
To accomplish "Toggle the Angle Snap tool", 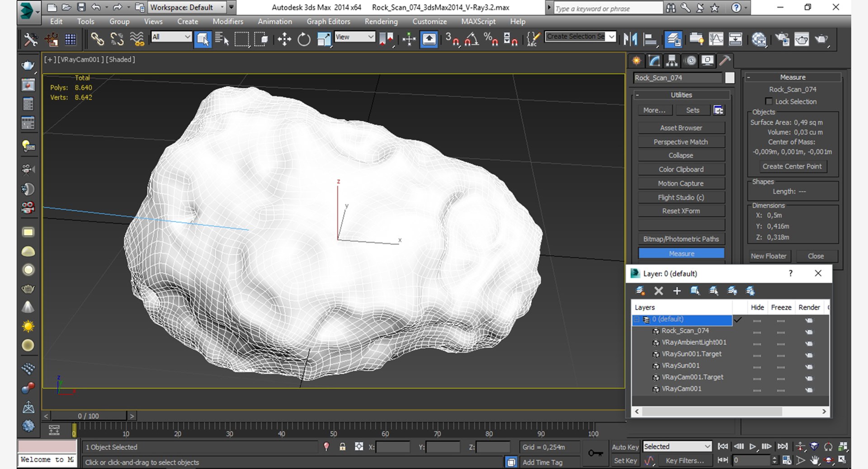I will (472, 39).
